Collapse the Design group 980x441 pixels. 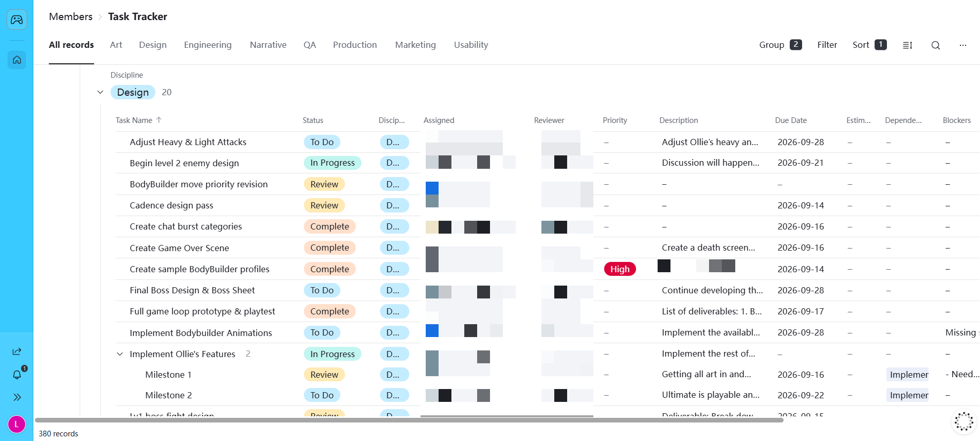pyautogui.click(x=100, y=92)
